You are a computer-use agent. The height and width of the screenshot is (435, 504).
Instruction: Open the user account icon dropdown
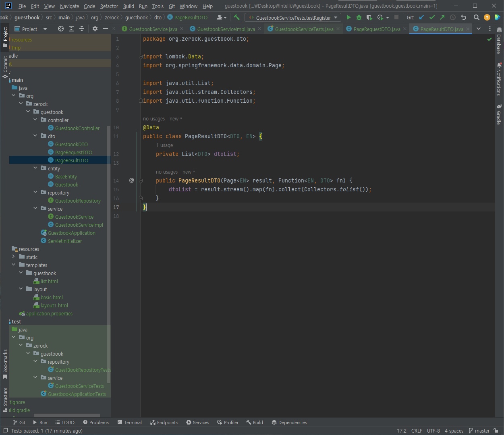point(222,17)
